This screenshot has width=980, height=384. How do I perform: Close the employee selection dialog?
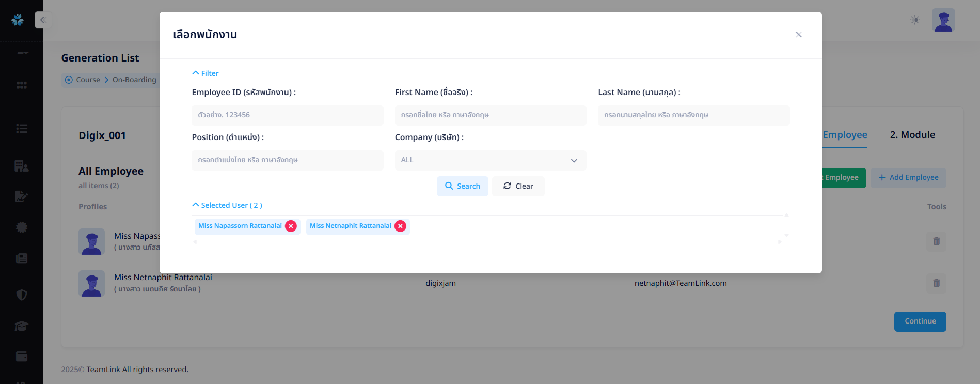pos(798,35)
